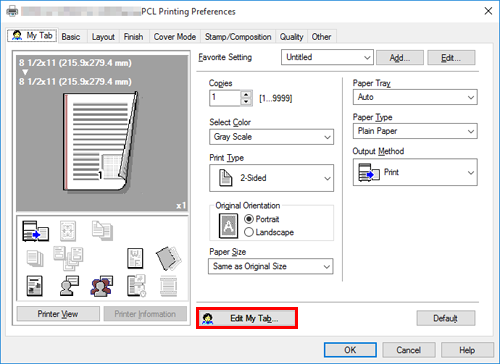
Task: Click inside the Copies number field
Action: point(225,98)
